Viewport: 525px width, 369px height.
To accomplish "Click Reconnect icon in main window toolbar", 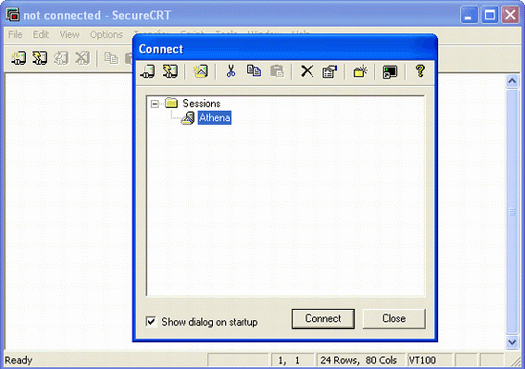I will [x=61, y=58].
